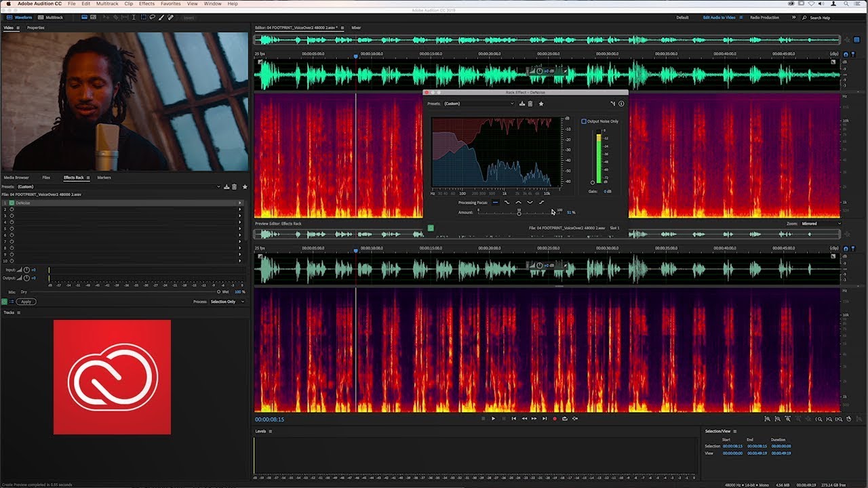868x488 pixels.
Task: Show spectral pitch display icon in toolbar
Action: [x=93, y=18]
